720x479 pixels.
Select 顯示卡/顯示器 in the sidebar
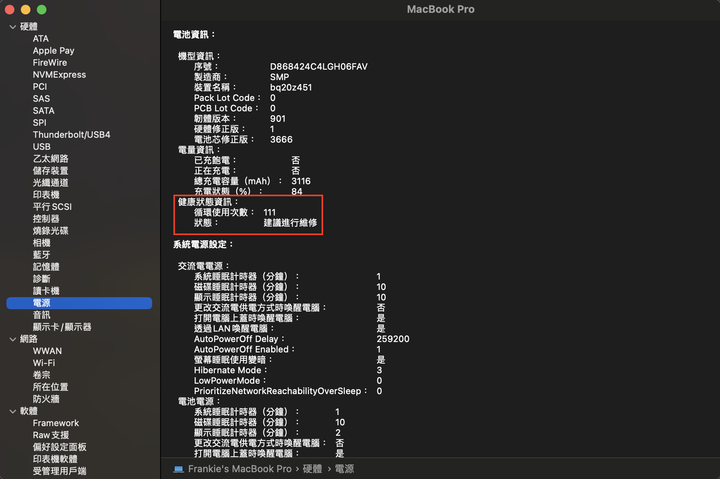[62, 327]
